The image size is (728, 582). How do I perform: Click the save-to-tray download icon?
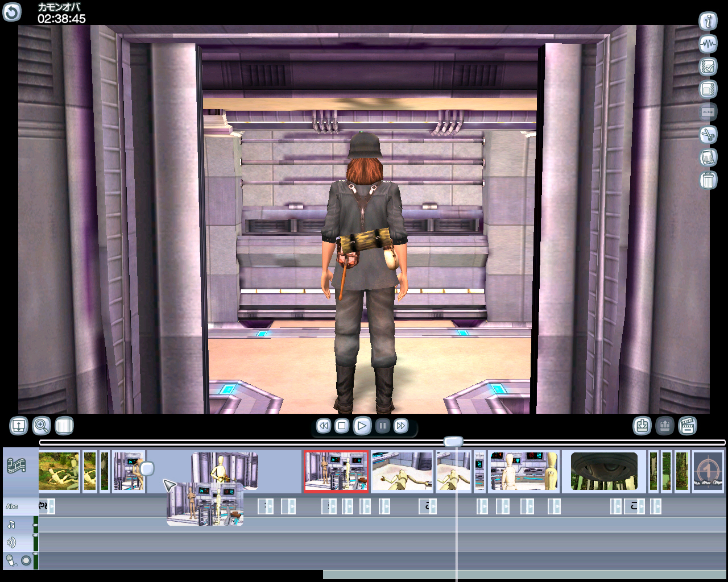(642, 426)
